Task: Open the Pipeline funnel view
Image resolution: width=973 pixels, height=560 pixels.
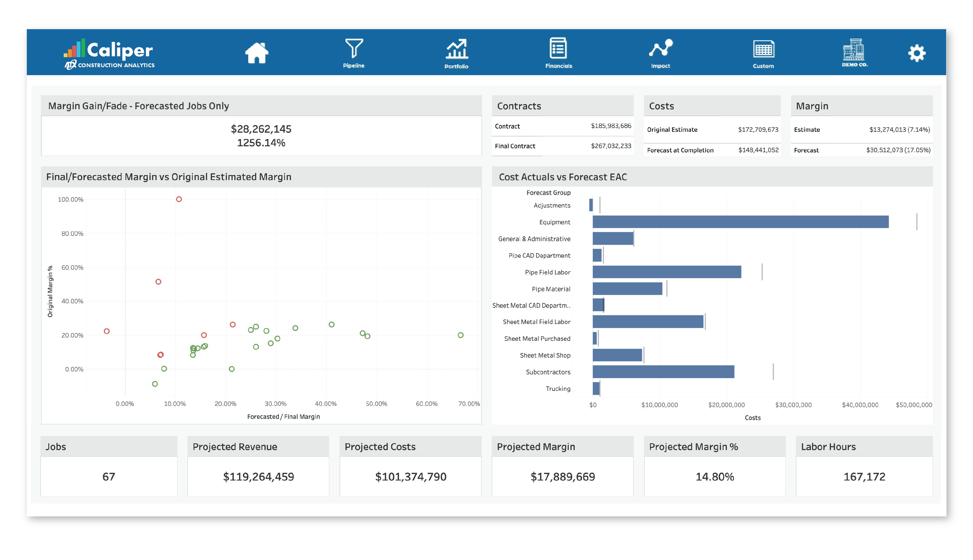Action: 354,50
